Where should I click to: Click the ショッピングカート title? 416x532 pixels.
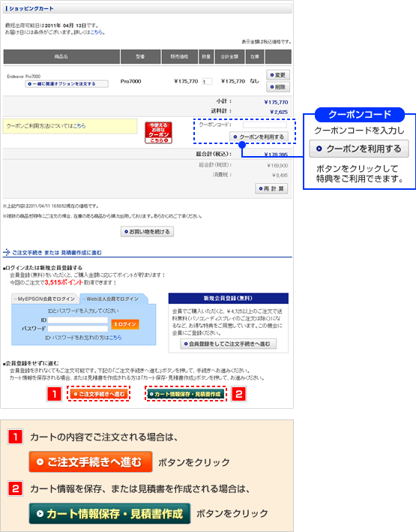(31, 8)
